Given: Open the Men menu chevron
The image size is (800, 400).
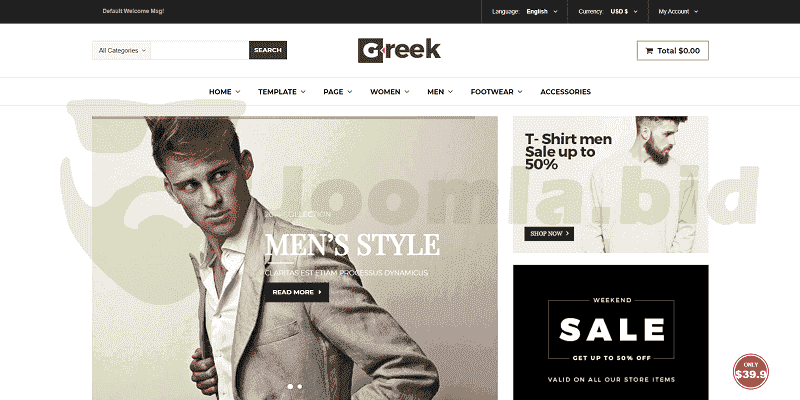Looking at the screenshot, I should 451,92.
